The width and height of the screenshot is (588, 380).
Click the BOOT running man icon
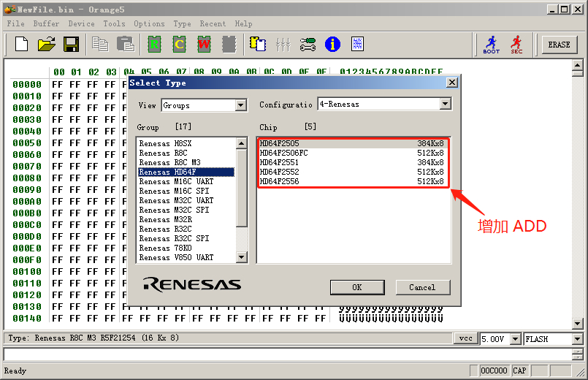pos(492,45)
